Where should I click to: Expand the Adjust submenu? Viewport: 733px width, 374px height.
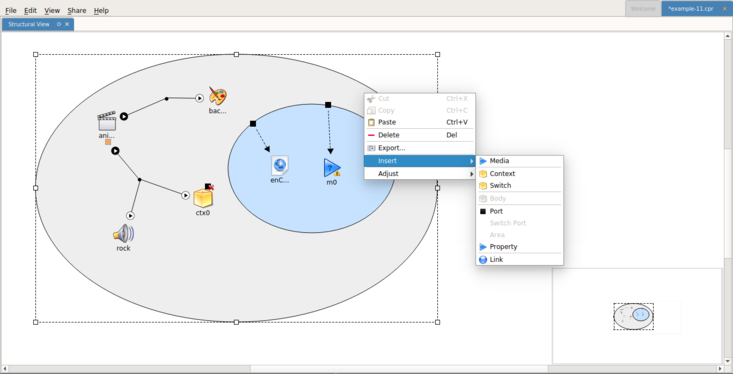(x=419, y=173)
